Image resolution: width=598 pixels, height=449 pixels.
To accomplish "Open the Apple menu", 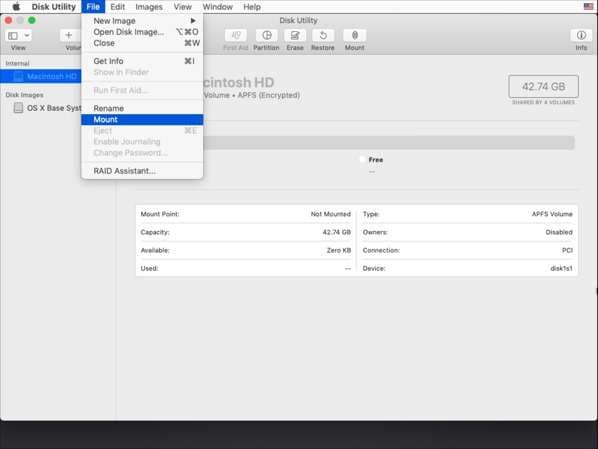I will (16, 6).
